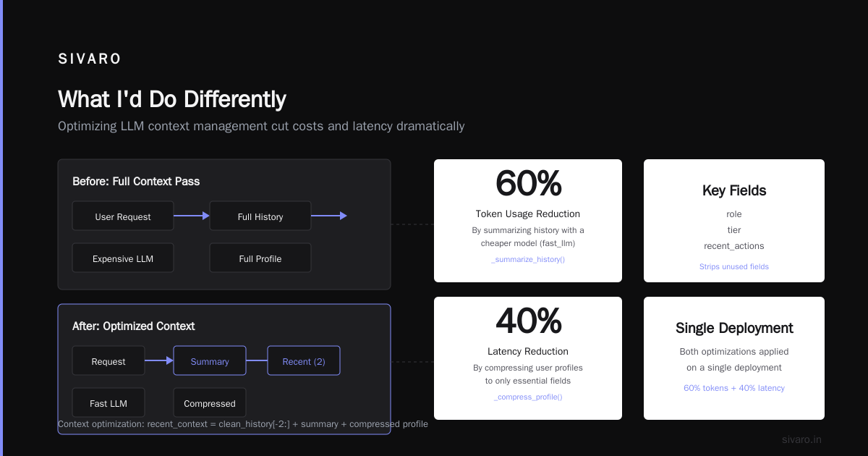This screenshot has width=868, height=456.
Task: Click the arrow between User Request and Full History
Action: [192, 216]
